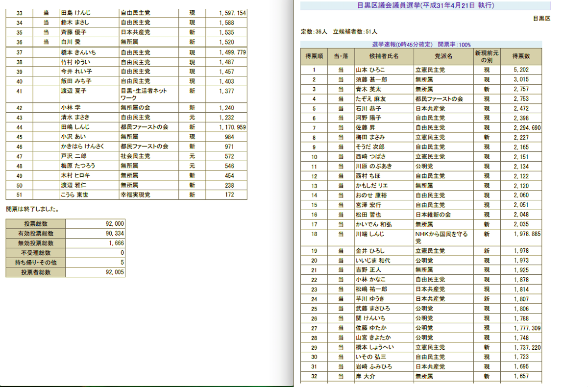
Task: Click candidate 木村 ヒロキ
Action: (x=75, y=175)
